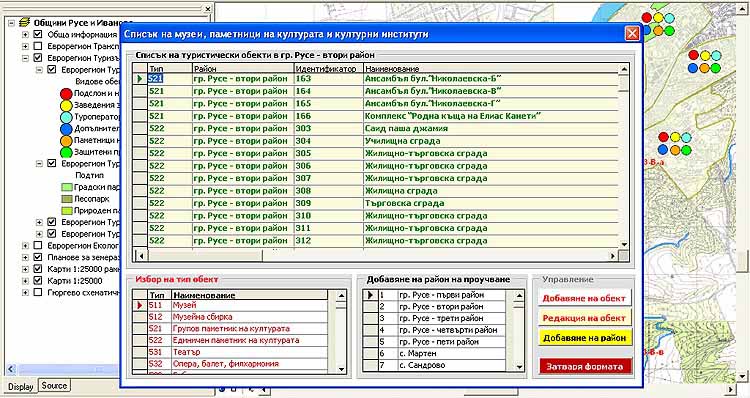Screen dimensions: 750x398
Task: Enable the Еврорегион Трансп layer checkbox
Action: point(38,46)
